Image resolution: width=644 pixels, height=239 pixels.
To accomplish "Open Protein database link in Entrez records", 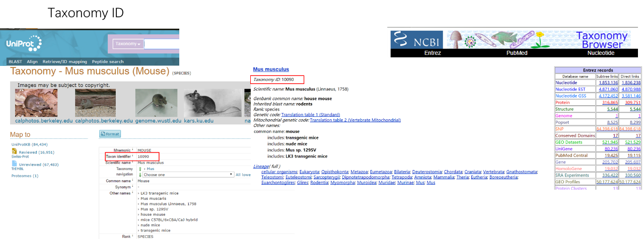I will tap(563, 102).
